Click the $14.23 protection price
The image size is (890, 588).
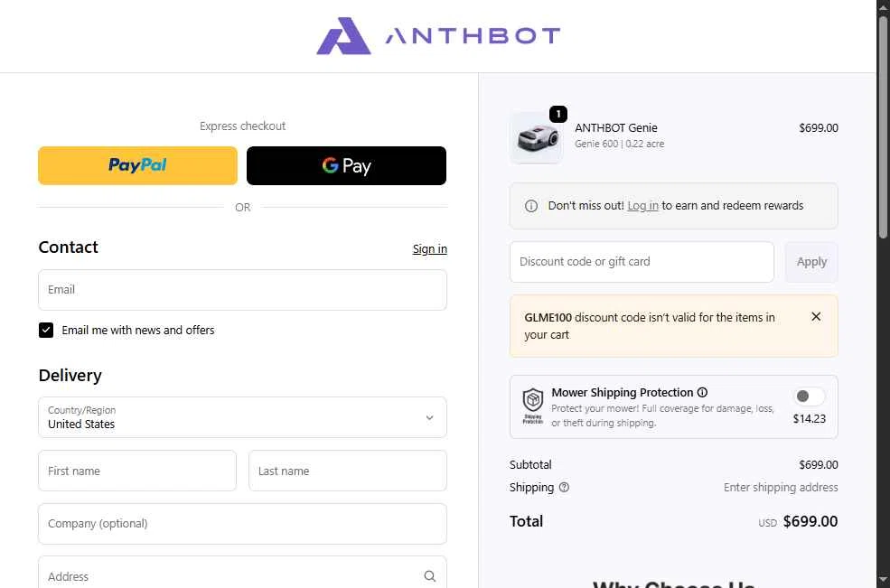click(x=809, y=419)
